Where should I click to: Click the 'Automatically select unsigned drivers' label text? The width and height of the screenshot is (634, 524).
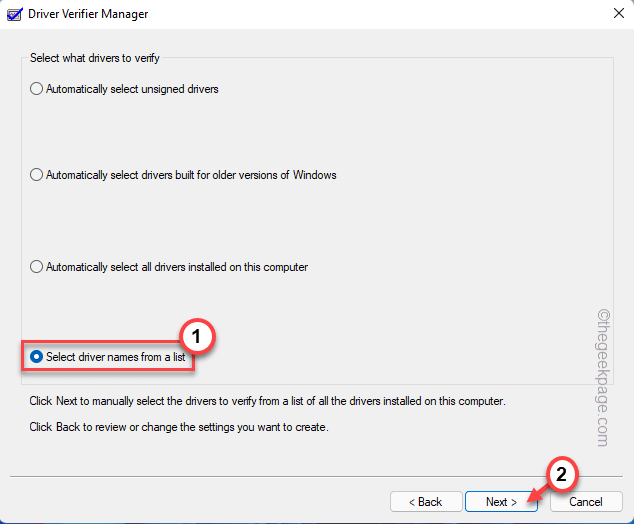132,89
